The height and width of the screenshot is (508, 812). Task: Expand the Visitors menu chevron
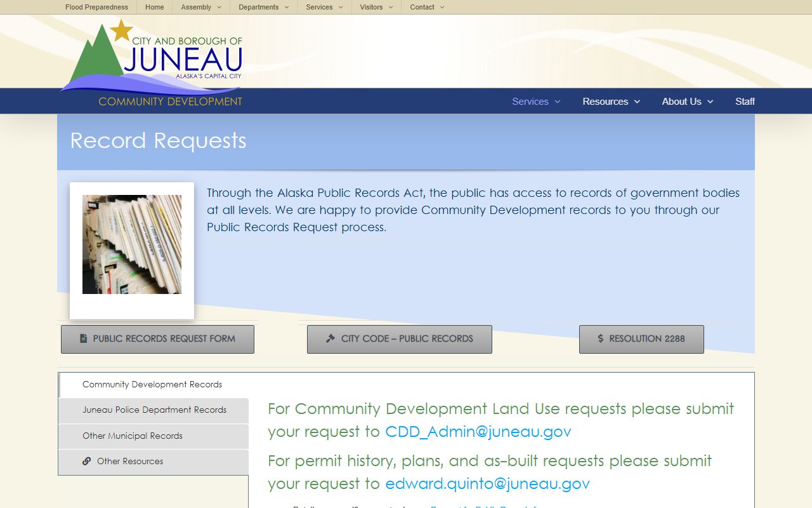(391, 8)
